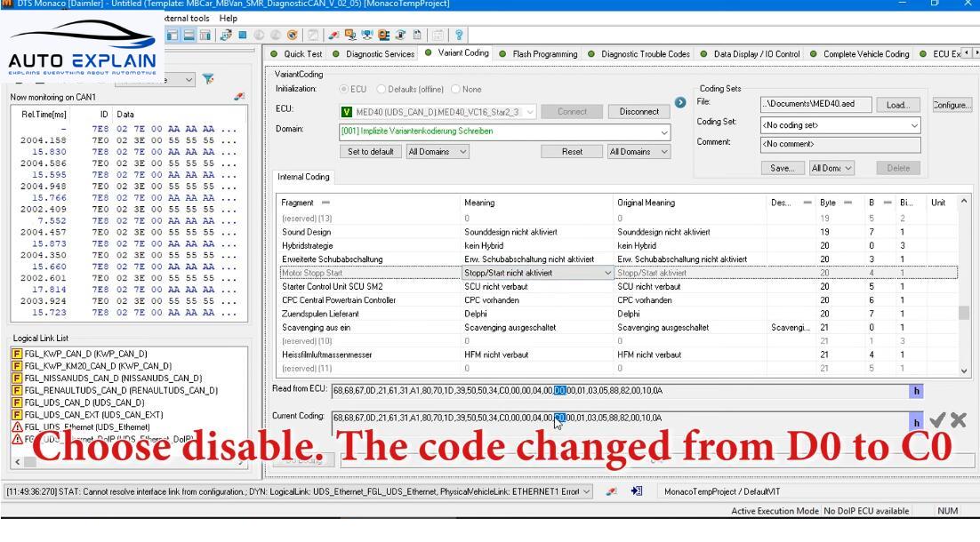Open the status message dropdown arrow
The height and width of the screenshot is (542, 980).
click(586, 491)
